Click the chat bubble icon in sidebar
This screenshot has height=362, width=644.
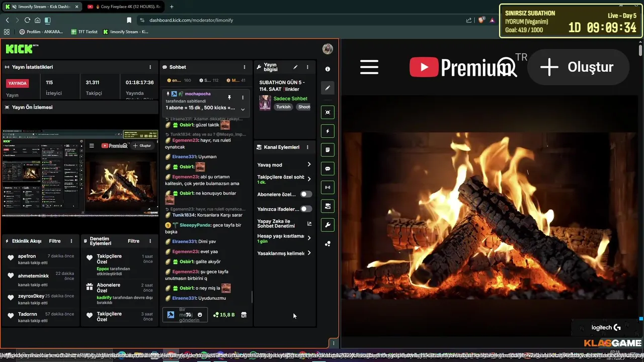(328, 168)
